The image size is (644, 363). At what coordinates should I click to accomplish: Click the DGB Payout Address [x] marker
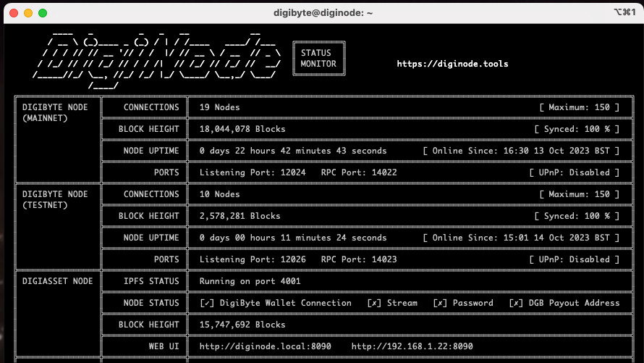pyautogui.click(x=516, y=303)
